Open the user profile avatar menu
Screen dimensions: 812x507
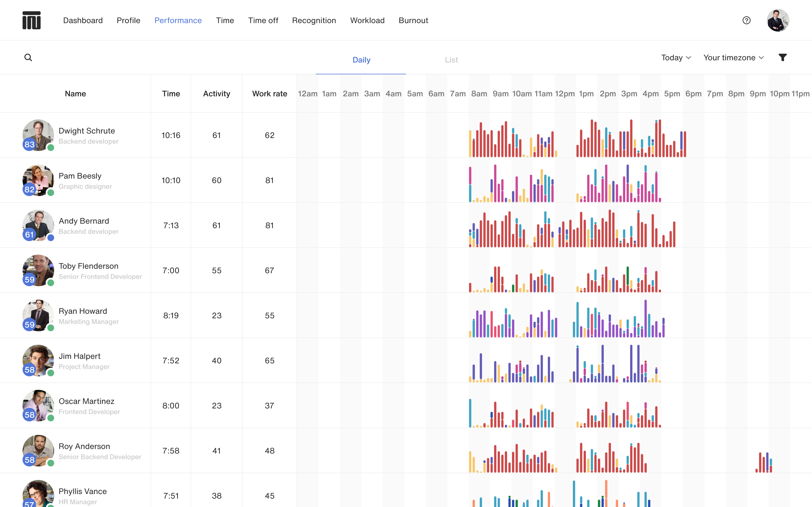(778, 21)
